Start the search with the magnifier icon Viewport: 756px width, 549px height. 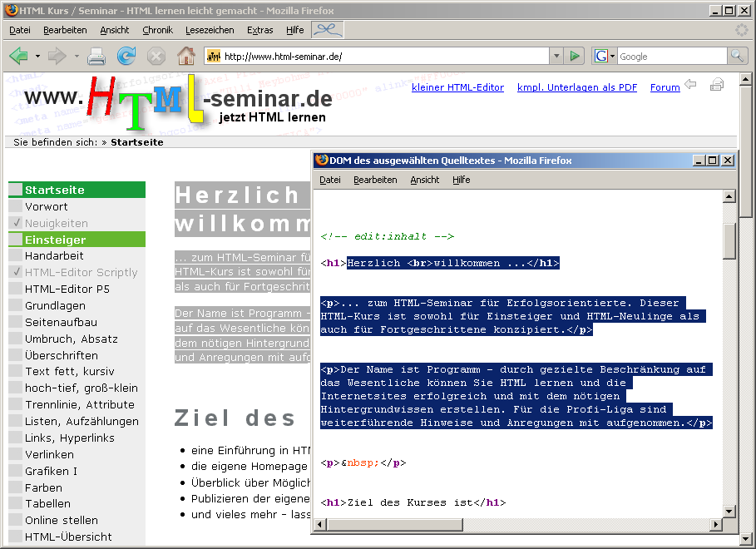(x=737, y=56)
